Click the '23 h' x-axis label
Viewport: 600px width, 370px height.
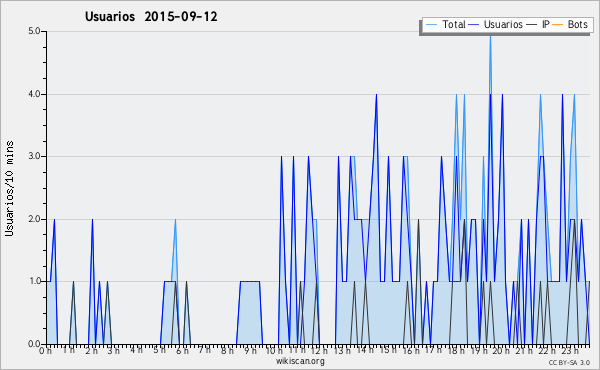(569, 351)
